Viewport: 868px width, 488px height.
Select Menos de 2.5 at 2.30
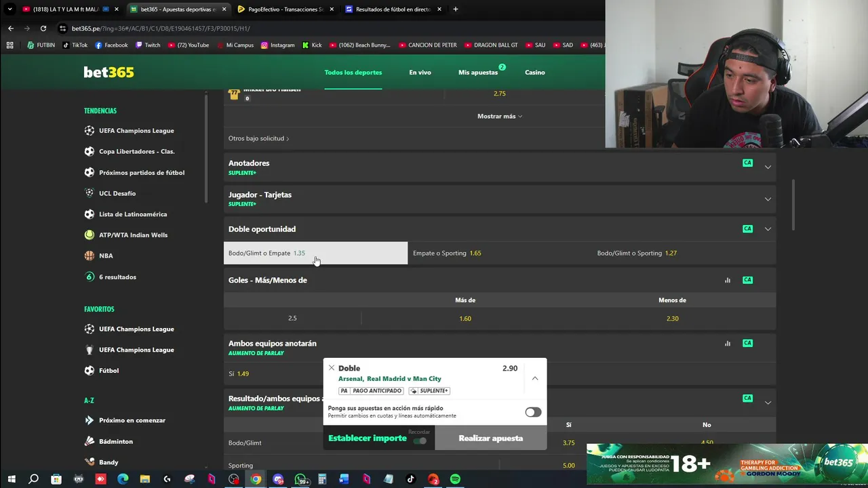coord(672,319)
